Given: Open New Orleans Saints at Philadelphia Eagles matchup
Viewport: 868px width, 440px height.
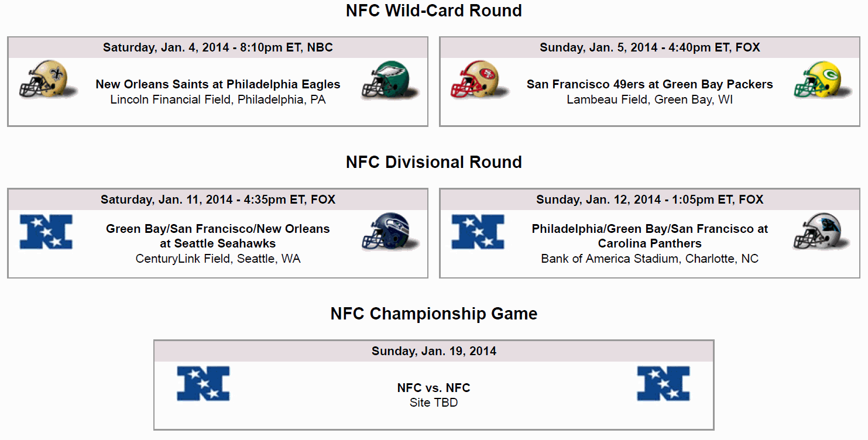Looking at the screenshot, I should [218, 84].
